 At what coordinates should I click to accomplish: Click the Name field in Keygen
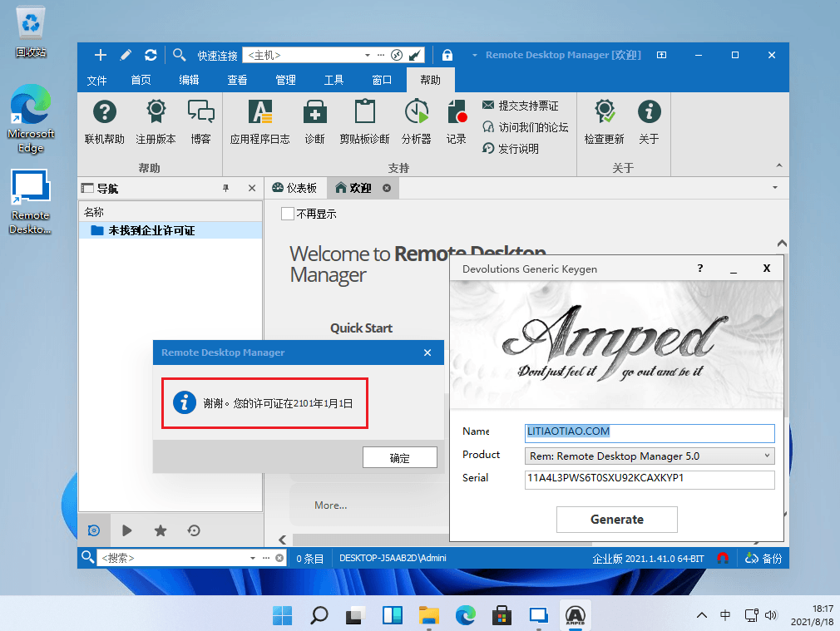(x=650, y=433)
